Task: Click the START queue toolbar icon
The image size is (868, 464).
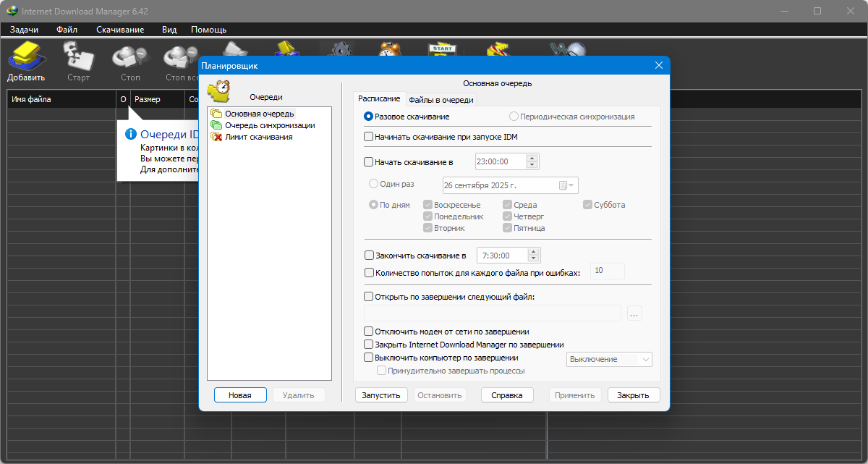Action: (x=441, y=48)
